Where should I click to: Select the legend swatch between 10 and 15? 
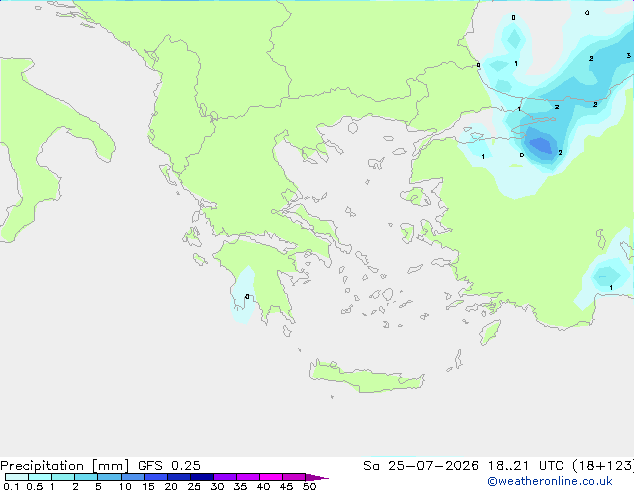133,477
